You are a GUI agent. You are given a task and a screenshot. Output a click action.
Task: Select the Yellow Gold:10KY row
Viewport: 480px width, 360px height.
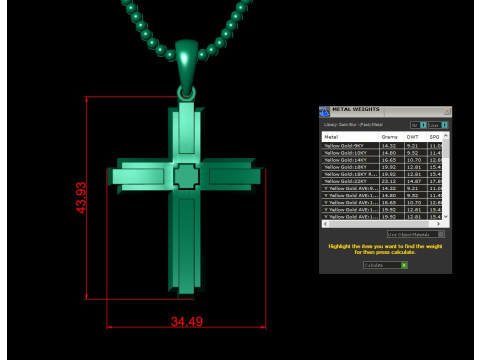tap(382, 153)
